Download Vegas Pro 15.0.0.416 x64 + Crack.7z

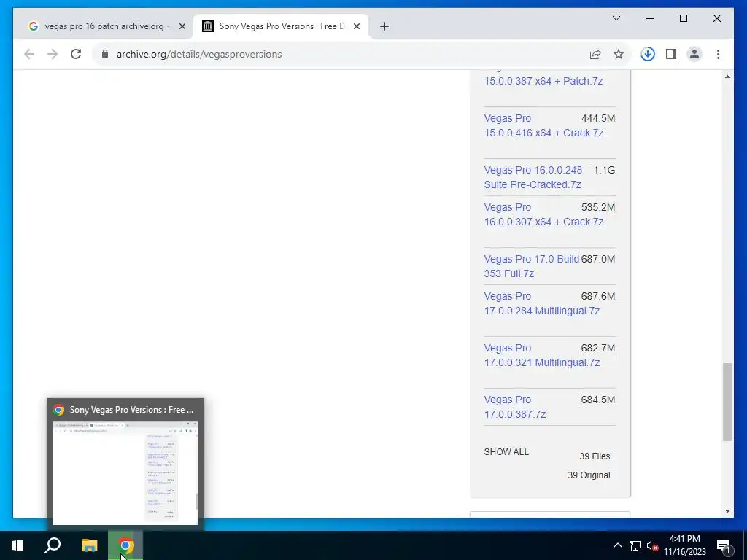[543, 125]
